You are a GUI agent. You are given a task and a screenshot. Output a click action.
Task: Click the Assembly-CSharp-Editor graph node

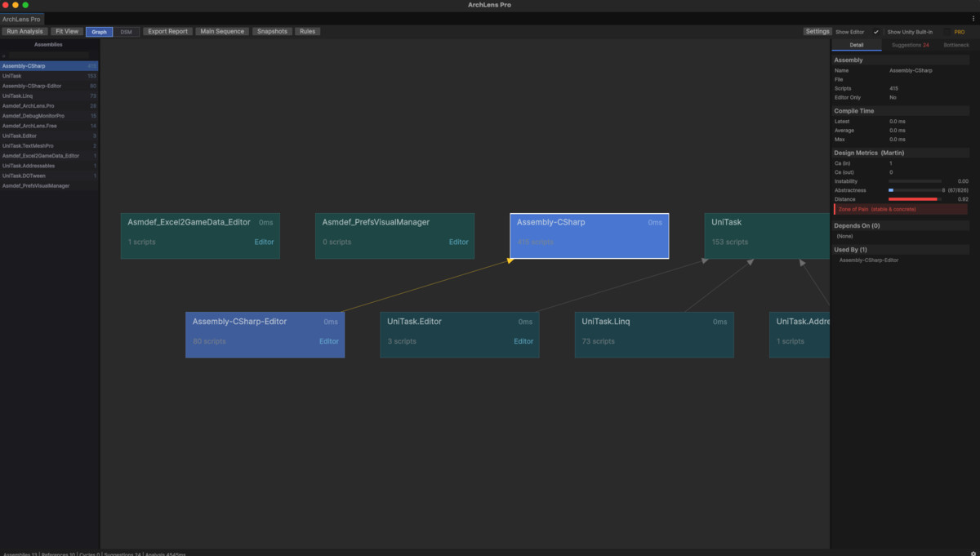click(x=265, y=335)
